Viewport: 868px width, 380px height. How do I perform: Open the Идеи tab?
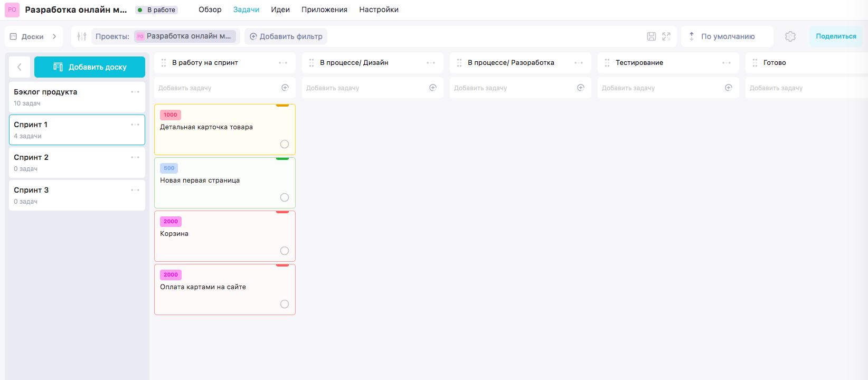tap(280, 9)
